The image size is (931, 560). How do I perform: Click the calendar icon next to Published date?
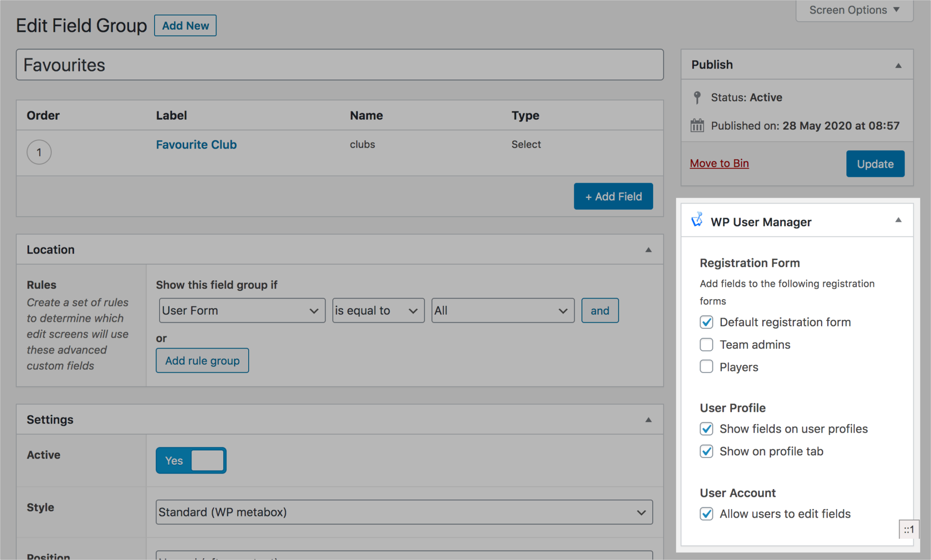tap(697, 125)
